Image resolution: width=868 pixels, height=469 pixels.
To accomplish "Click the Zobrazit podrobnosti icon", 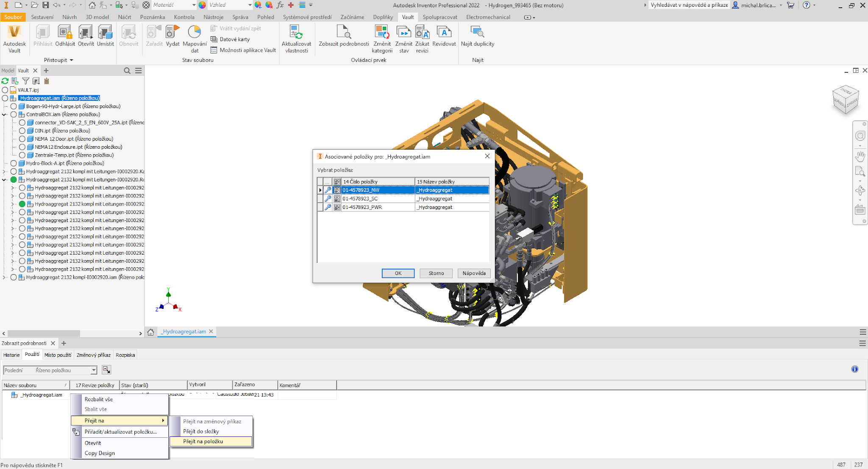I will (x=343, y=38).
